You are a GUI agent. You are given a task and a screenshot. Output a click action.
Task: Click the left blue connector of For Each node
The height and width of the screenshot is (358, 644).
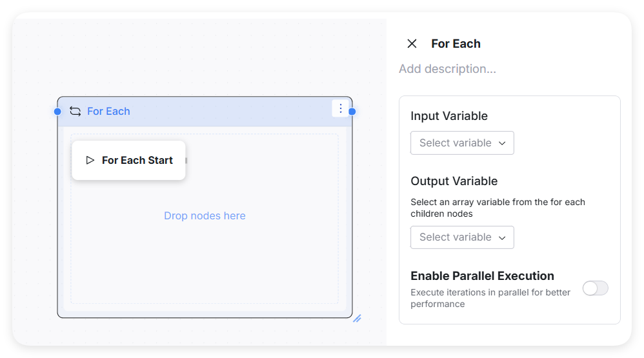[57, 112]
